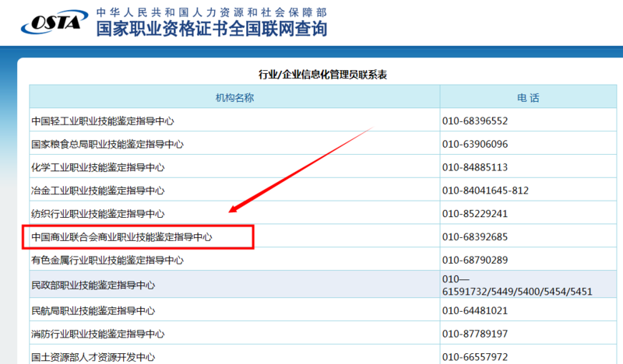
Task: Select 民政部职业技能鉴定指导中心 row
Action: tap(93, 285)
